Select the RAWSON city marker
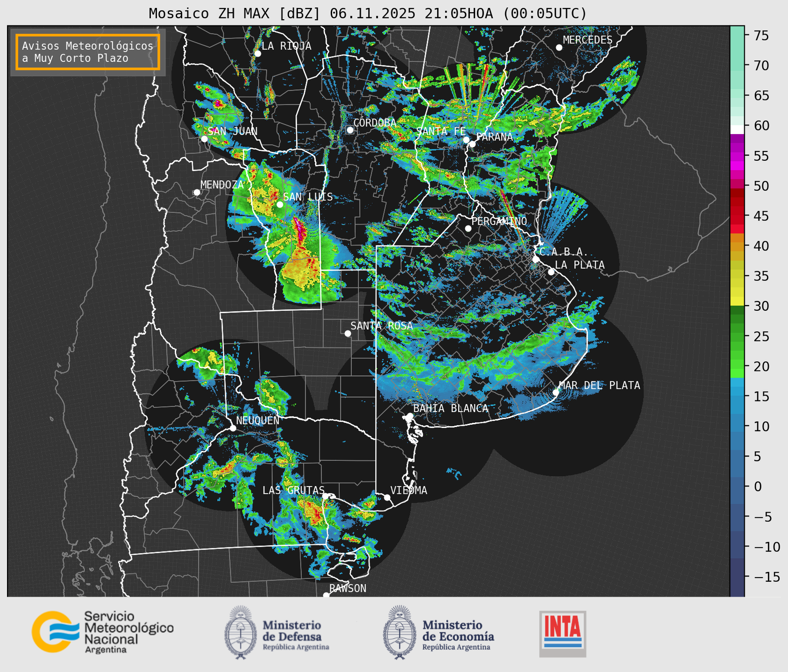 (326, 595)
